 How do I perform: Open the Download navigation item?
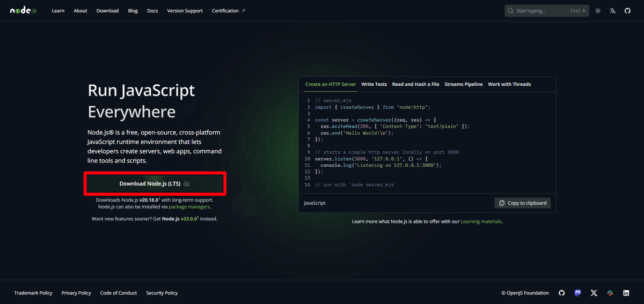point(107,11)
